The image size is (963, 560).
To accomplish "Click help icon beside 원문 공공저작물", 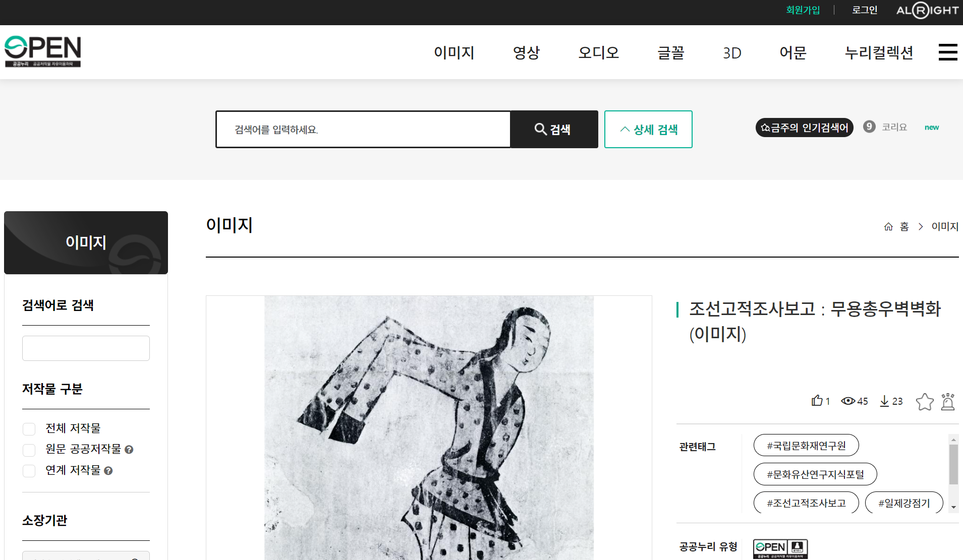I will (x=129, y=450).
